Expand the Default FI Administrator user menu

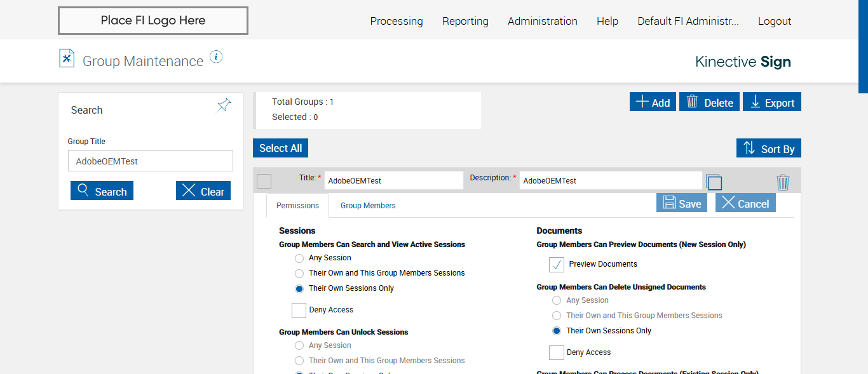(688, 21)
